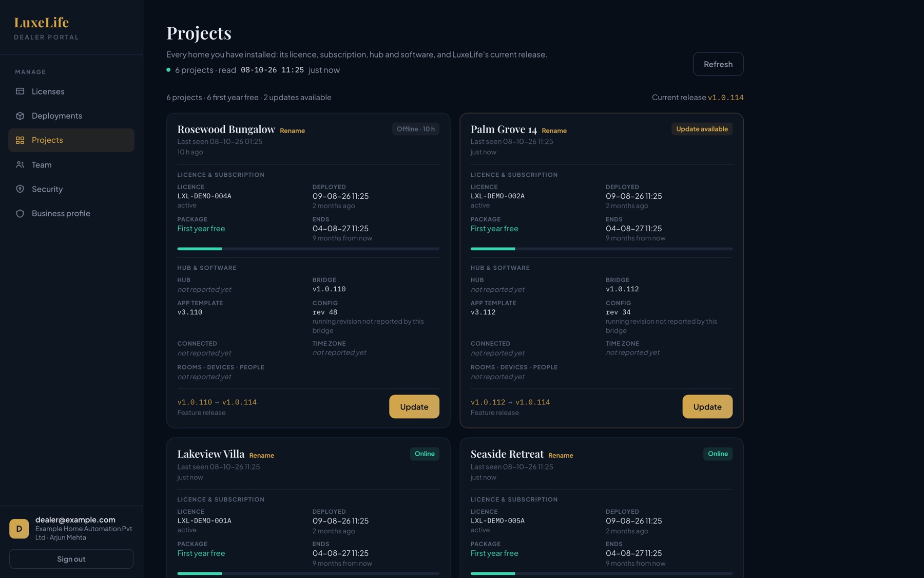Open the Licenses menu item

71,91
